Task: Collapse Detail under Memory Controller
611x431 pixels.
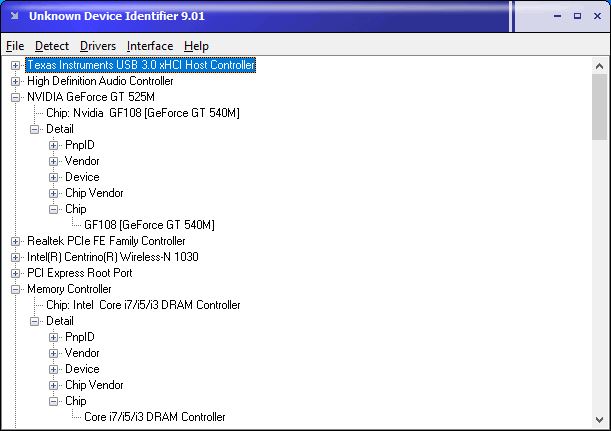Action: click(x=34, y=321)
